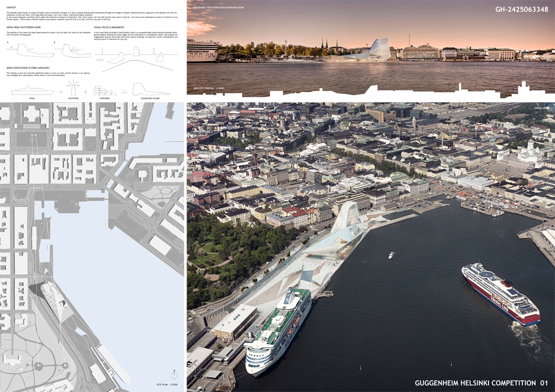Click the red Viking Line ferry

501,294
